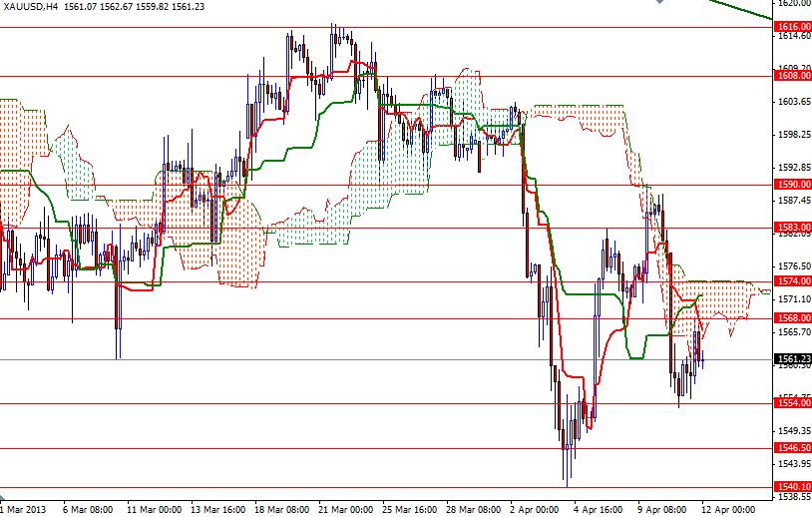
Task: Select the 1540.10 bottom price label
Action: pos(791,487)
